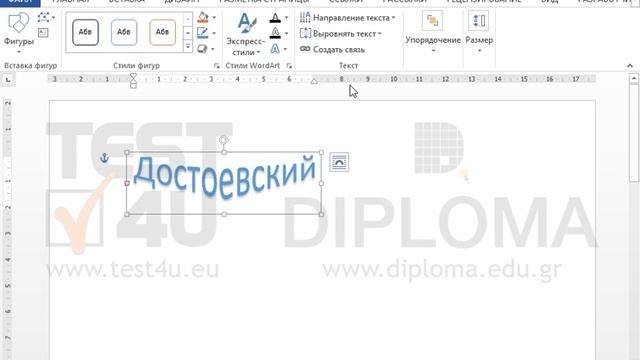
Task: Apply the blue-outlined Абв shape style
Action: (x=124, y=32)
